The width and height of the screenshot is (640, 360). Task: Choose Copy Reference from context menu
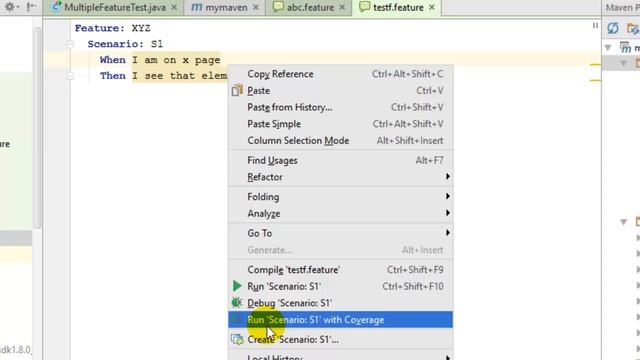(340, 74)
